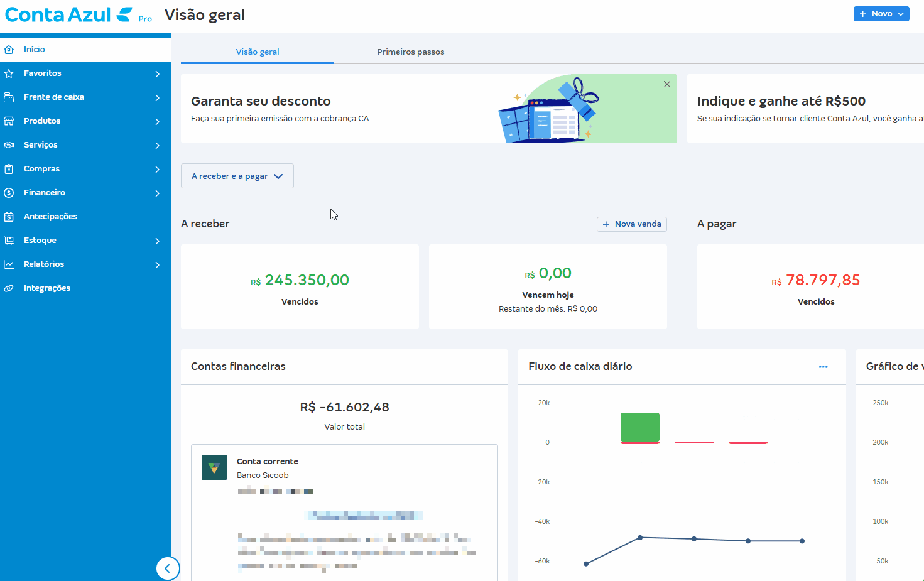924x581 pixels.
Task: Open Frente de caixa via its cash register icon
Action: 9,97
